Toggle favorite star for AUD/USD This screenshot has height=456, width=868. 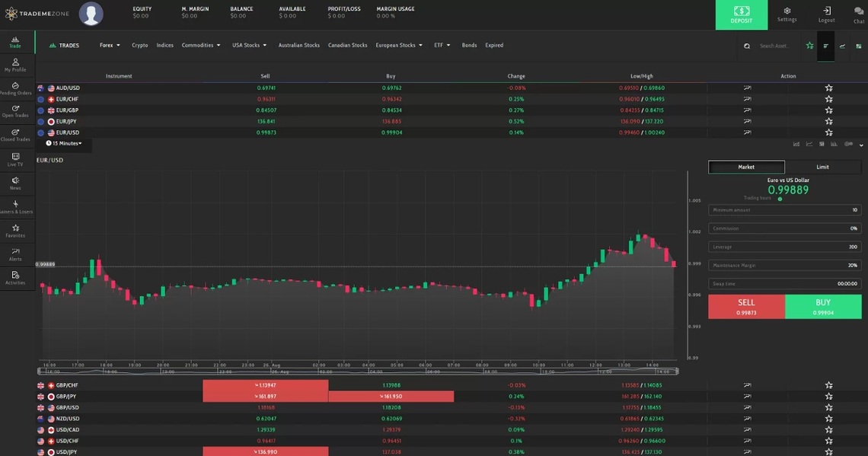pos(828,88)
